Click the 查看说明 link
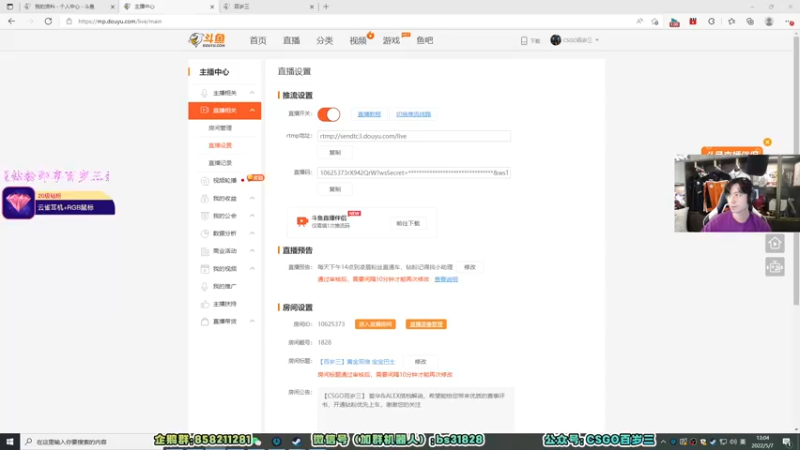The height and width of the screenshot is (450, 800). point(446,279)
